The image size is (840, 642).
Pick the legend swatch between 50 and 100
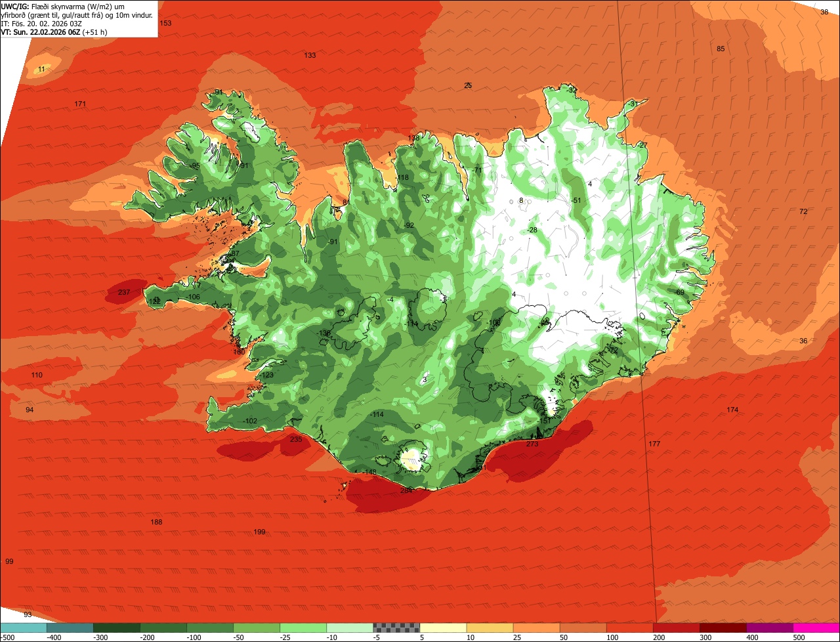[583, 628]
